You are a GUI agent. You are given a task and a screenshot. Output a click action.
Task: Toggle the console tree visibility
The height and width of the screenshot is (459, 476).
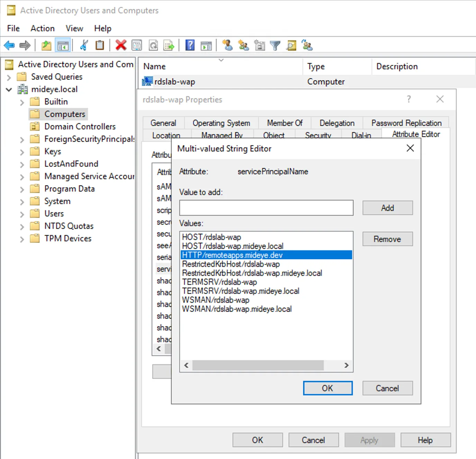[63, 45]
